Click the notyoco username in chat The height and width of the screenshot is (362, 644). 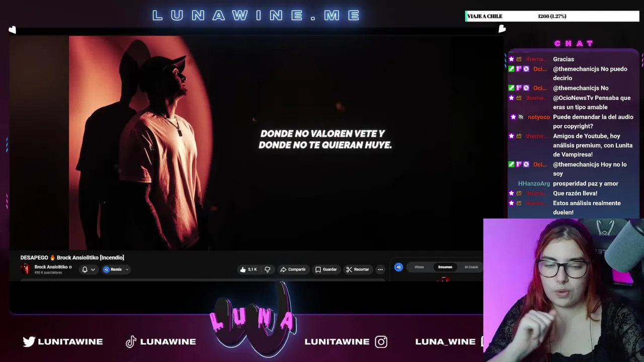539,117
